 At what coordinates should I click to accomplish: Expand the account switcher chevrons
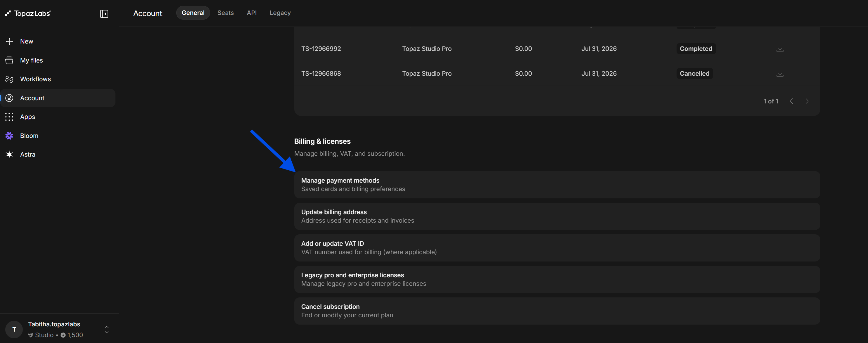click(106, 330)
